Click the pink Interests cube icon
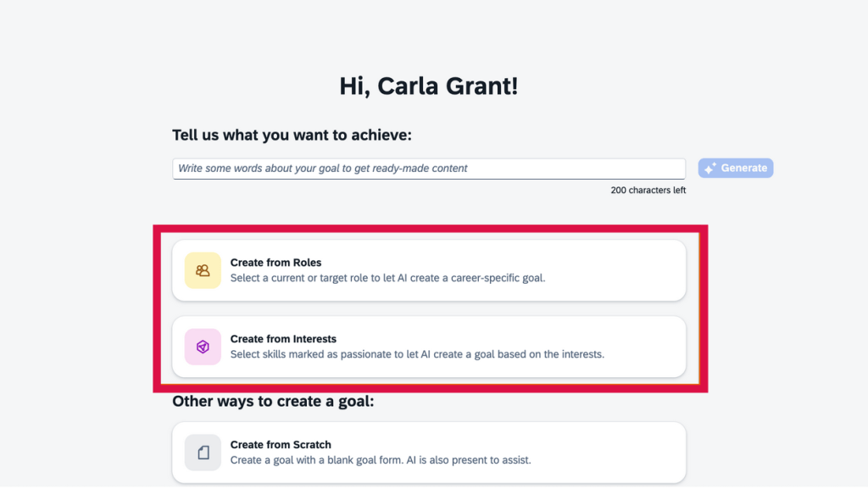This screenshot has height=489, width=868. pyautogui.click(x=203, y=347)
